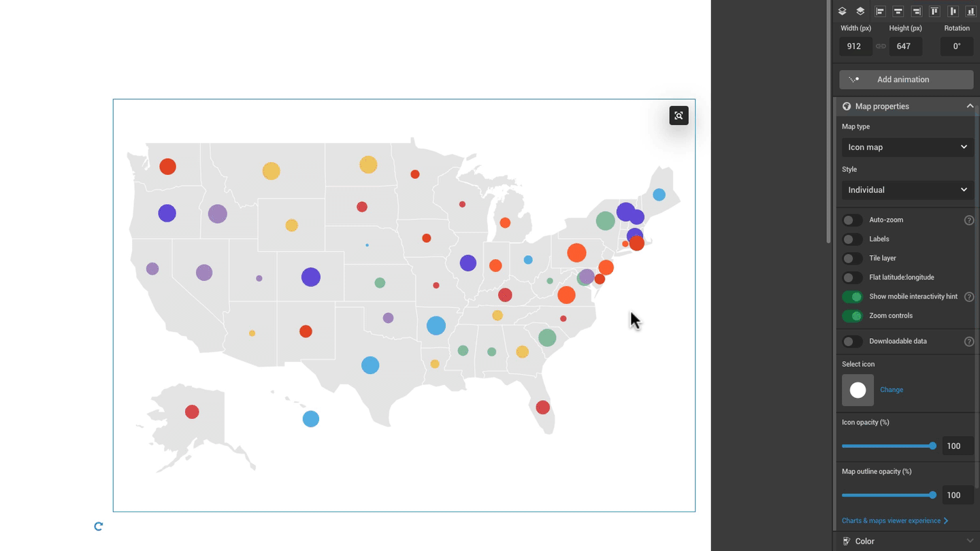Open the Map type dropdown
The width and height of the screenshot is (980, 551).
pyautogui.click(x=906, y=147)
